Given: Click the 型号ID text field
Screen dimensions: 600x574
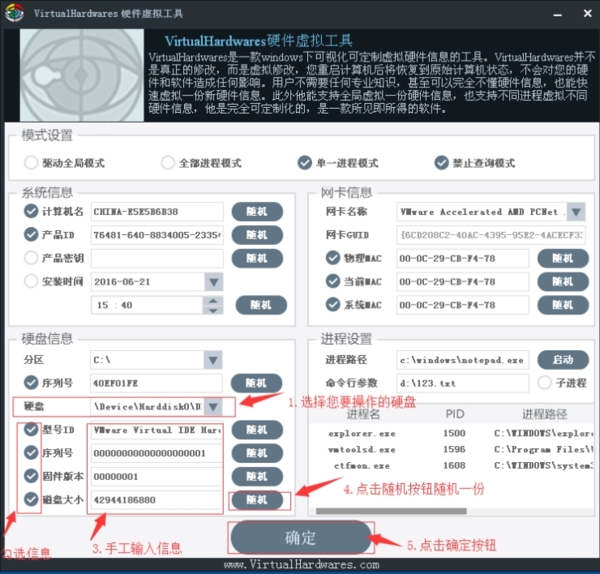Looking at the screenshot, I should [157, 430].
